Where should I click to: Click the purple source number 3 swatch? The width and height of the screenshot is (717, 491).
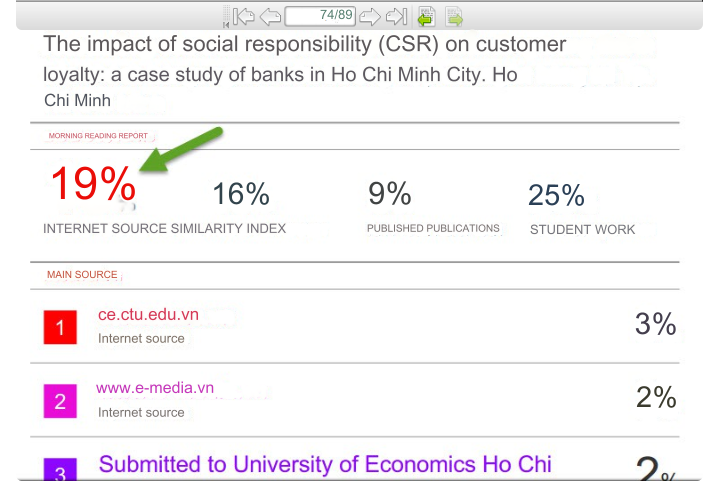(60, 470)
